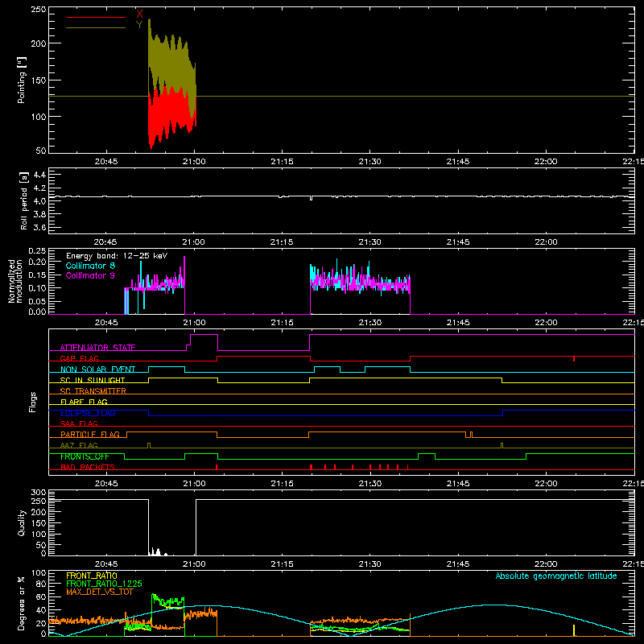Click the Degrees or % axis title
Image resolution: width=644 pixels, height=644 pixels.
tap(22, 603)
